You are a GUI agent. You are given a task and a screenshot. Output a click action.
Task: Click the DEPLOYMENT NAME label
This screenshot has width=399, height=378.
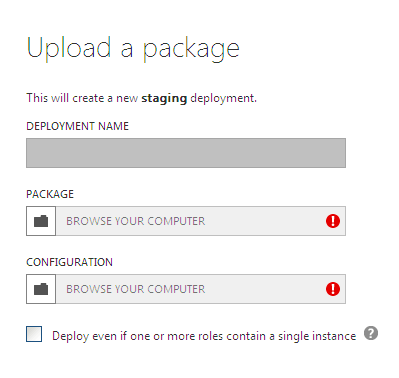[x=77, y=126]
